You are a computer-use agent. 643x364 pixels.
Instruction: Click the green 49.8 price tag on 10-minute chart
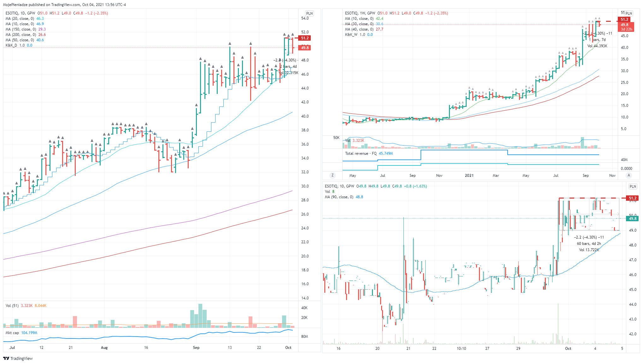click(x=633, y=218)
